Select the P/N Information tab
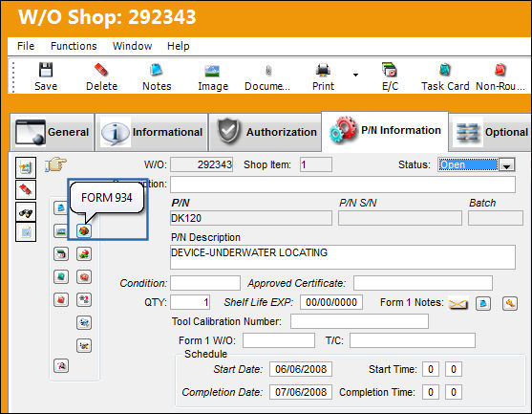Image resolution: width=532 pixels, height=414 pixels. point(385,131)
